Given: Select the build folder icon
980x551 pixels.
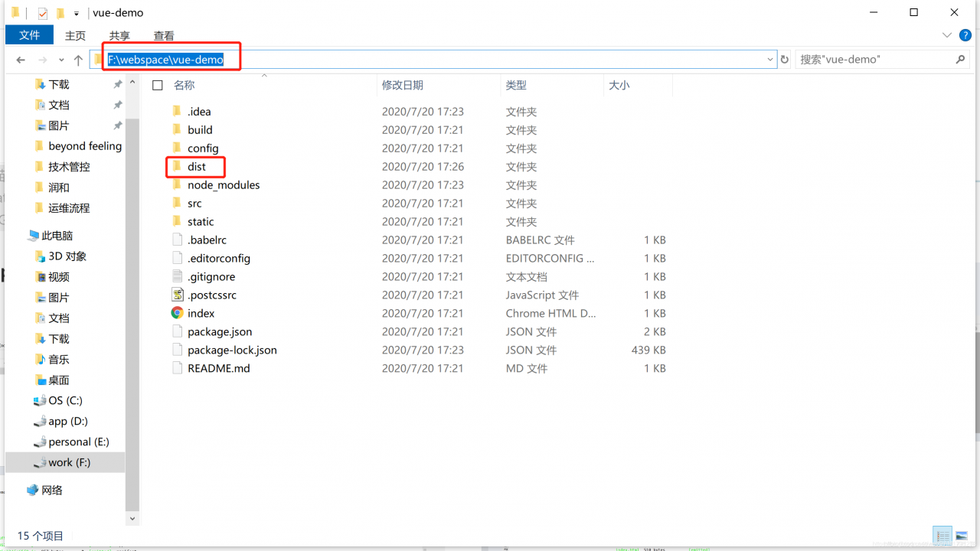Looking at the screenshot, I should (177, 129).
